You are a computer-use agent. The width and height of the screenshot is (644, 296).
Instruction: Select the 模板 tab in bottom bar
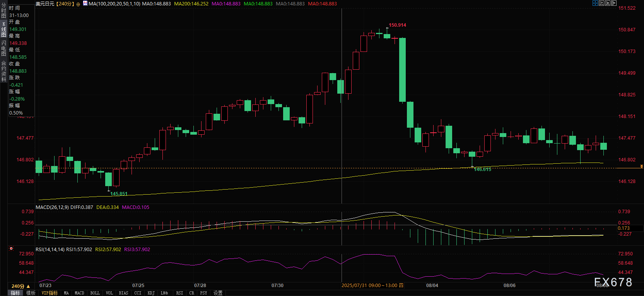31,293
